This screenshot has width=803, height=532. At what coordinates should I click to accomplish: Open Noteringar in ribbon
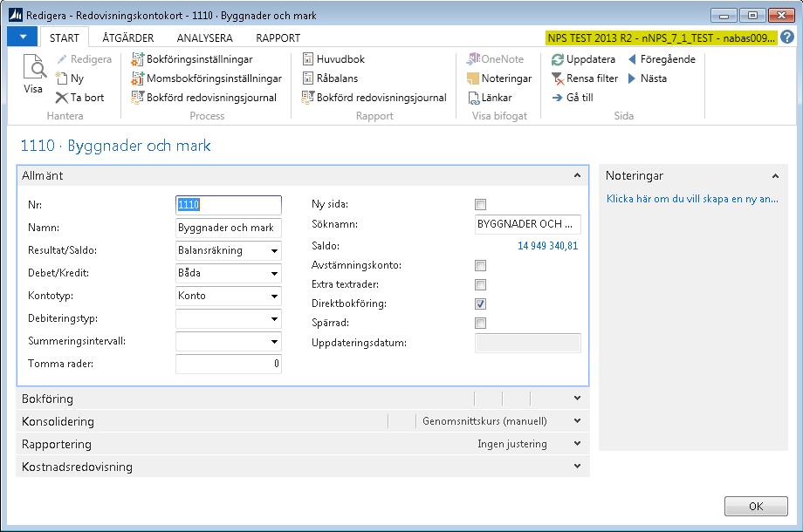(x=499, y=78)
